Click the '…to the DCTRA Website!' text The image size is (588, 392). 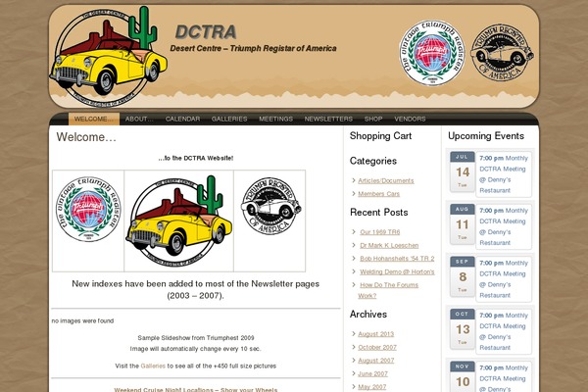tap(196, 159)
